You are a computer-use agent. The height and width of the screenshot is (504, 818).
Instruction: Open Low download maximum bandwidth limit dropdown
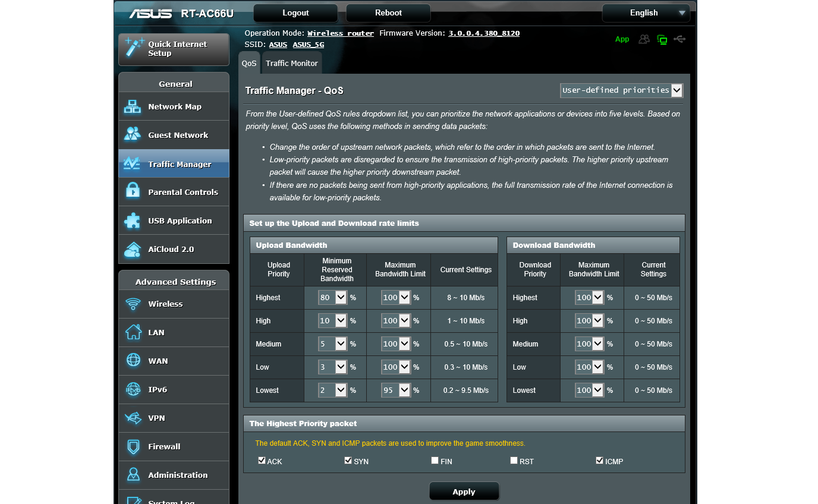590,367
